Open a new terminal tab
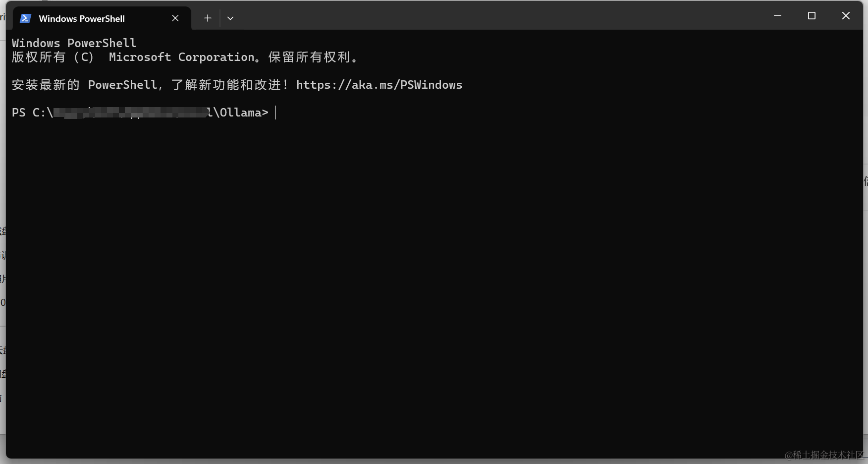The height and width of the screenshot is (464, 868). click(208, 18)
